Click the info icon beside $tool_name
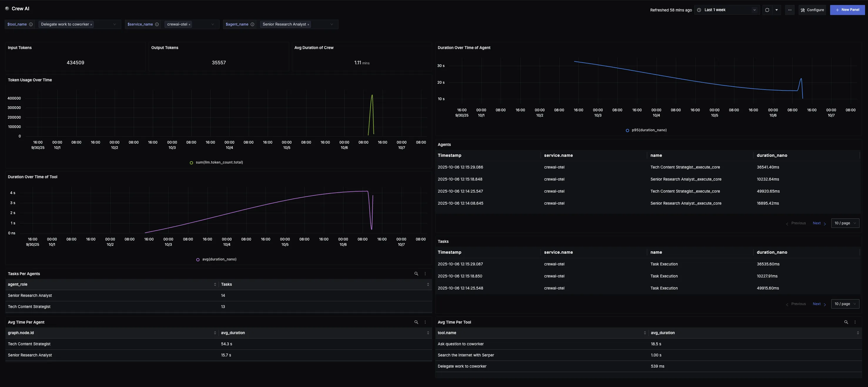Image resolution: width=868 pixels, height=387 pixels. click(x=31, y=24)
